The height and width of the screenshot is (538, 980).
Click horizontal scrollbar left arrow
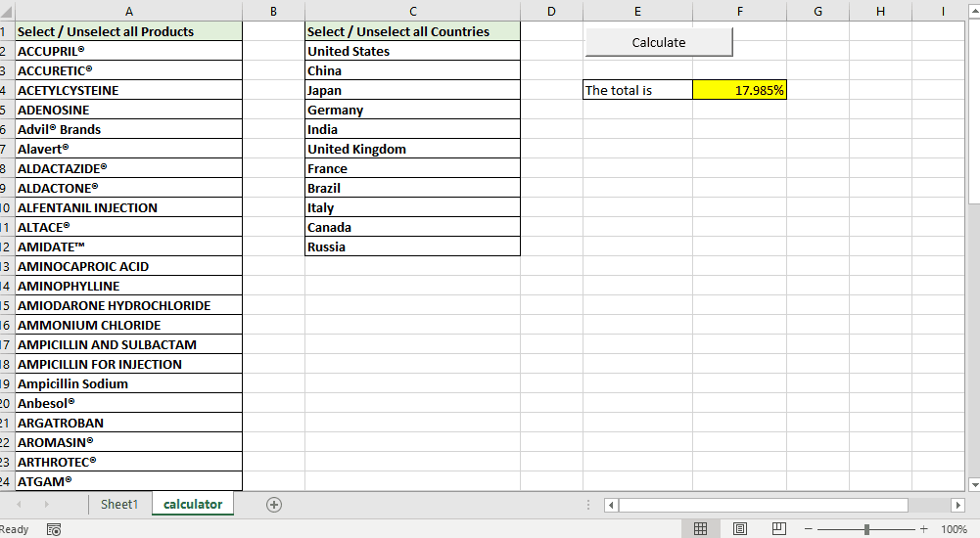click(611, 505)
